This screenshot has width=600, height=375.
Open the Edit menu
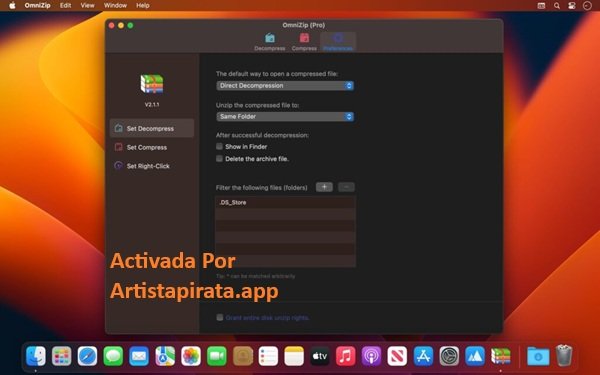65,5
